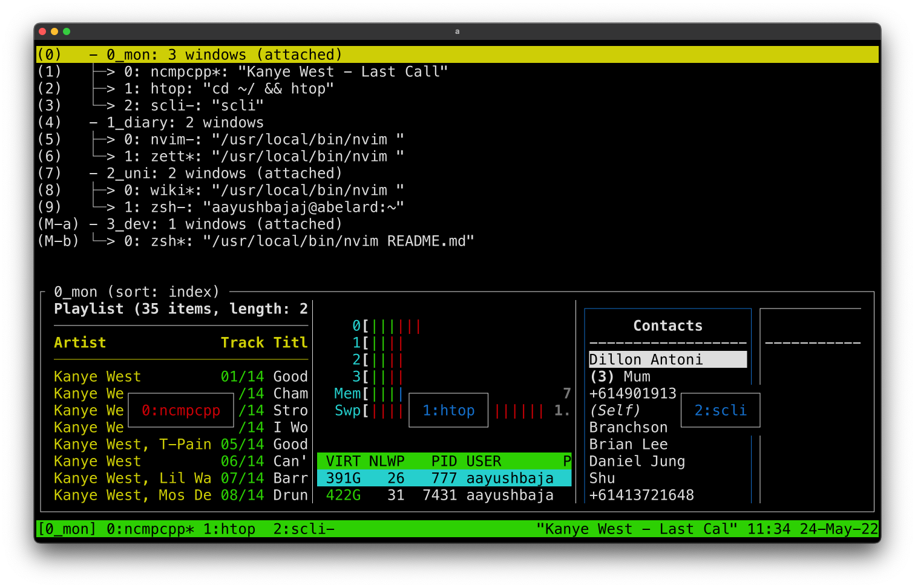The height and width of the screenshot is (588, 915).
Task: Select the 1:htop pane label
Action: coord(448,410)
